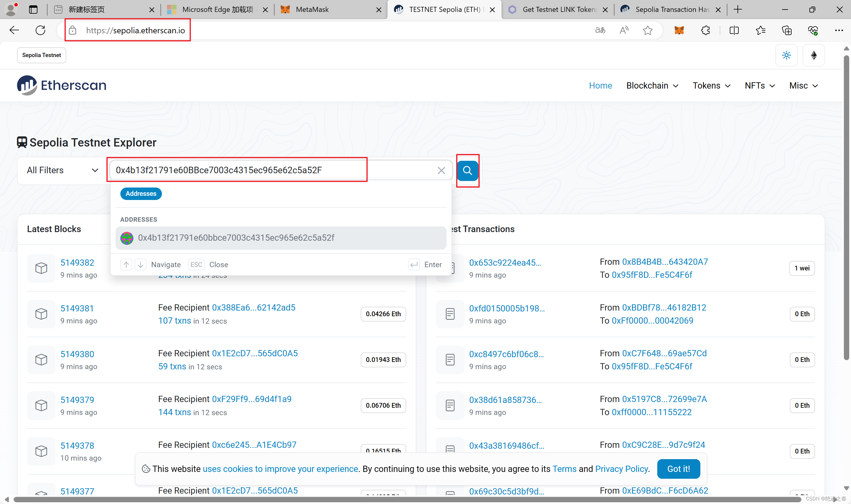Open the Blockchain dropdown menu
851x504 pixels.
tap(652, 86)
